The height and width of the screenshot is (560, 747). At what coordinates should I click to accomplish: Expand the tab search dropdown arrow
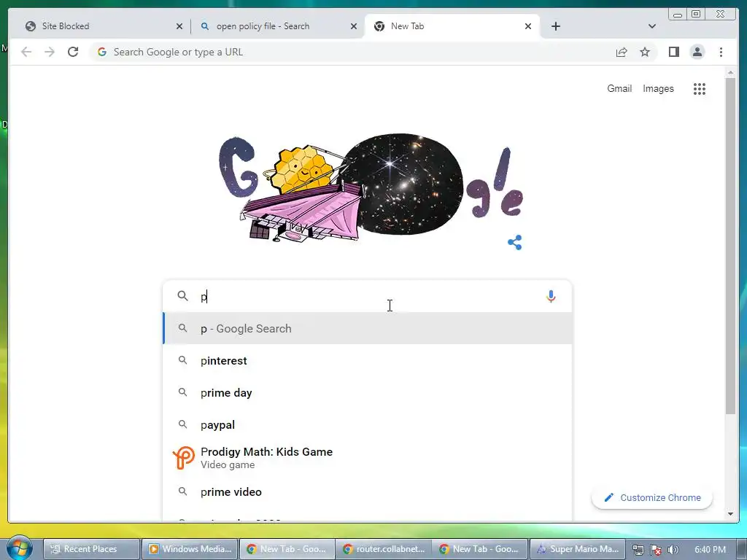652,26
